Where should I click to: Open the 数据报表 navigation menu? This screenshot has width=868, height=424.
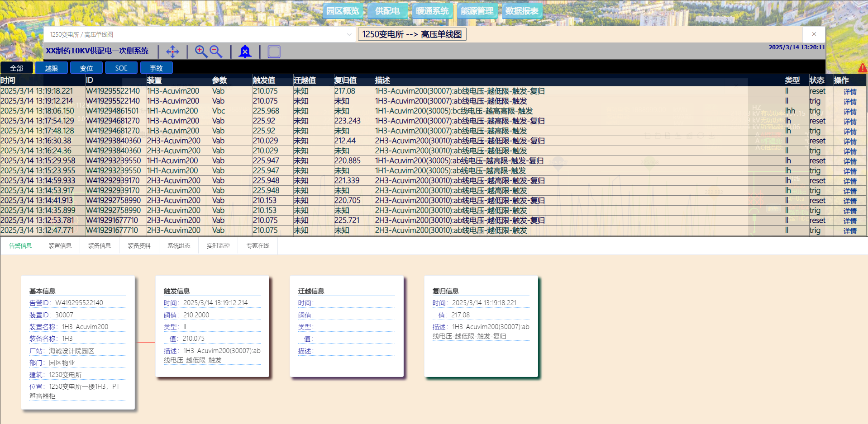click(x=522, y=11)
